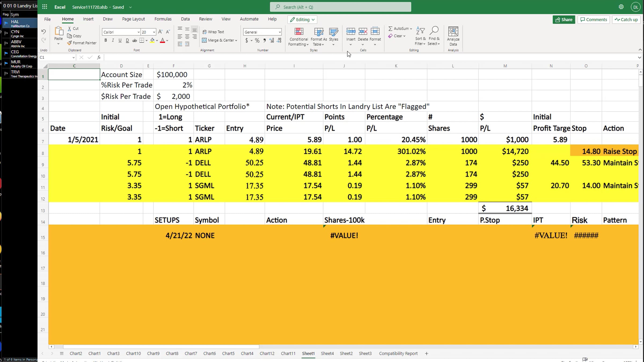Image resolution: width=644 pixels, height=362 pixels.
Task: Toggle the flag for HAL Halliburton
Action: click(6, 23)
